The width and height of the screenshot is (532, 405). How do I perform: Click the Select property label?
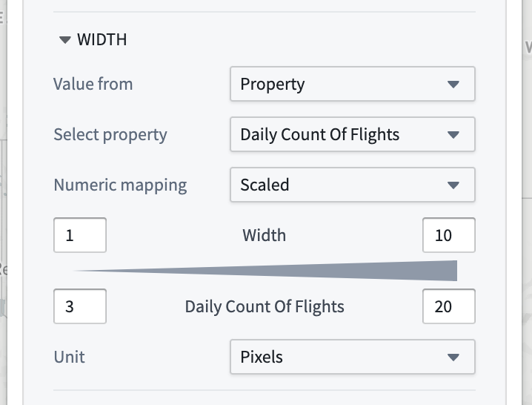click(x=110, y=134)
